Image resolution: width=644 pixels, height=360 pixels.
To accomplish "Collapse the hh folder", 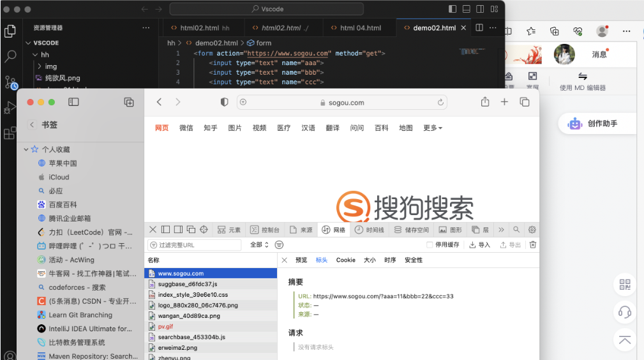I will coord(35,55).
